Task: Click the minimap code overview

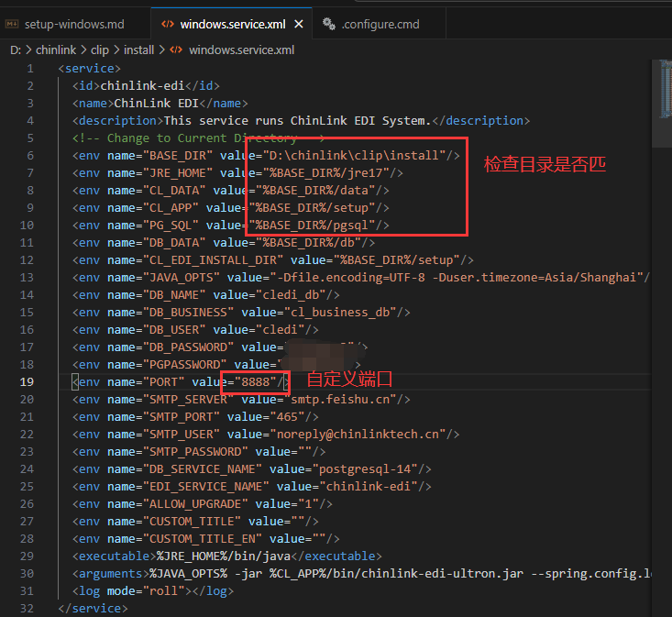Action: click(666, 92)
